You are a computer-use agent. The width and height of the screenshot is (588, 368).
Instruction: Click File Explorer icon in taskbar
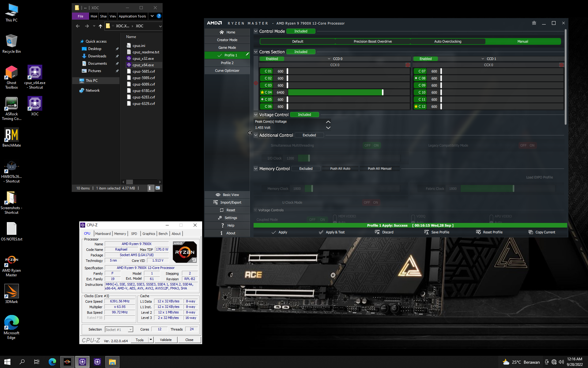pyautogui.click(x=112, y=362)
